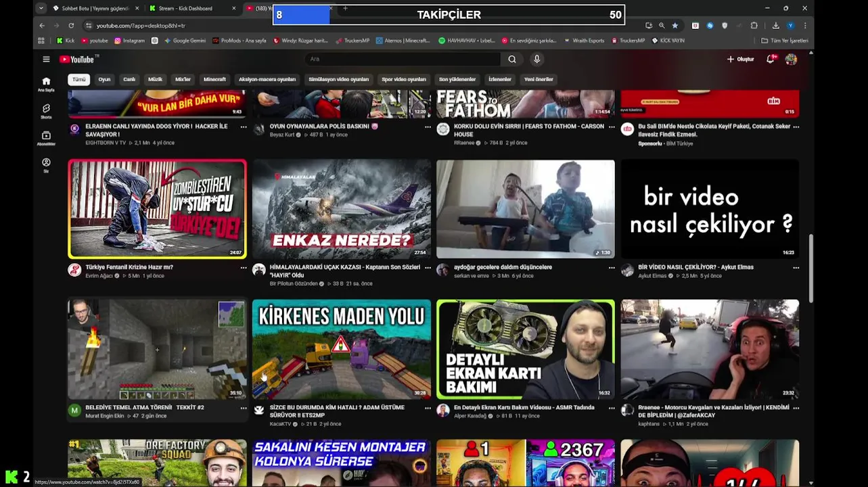Open the Evrim Ağacı channel name link
The image size is (868, 487).
(x=99, y=276)
